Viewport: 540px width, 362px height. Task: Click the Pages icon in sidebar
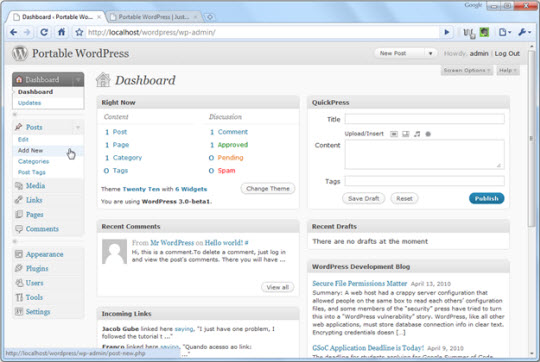[19, 214]
